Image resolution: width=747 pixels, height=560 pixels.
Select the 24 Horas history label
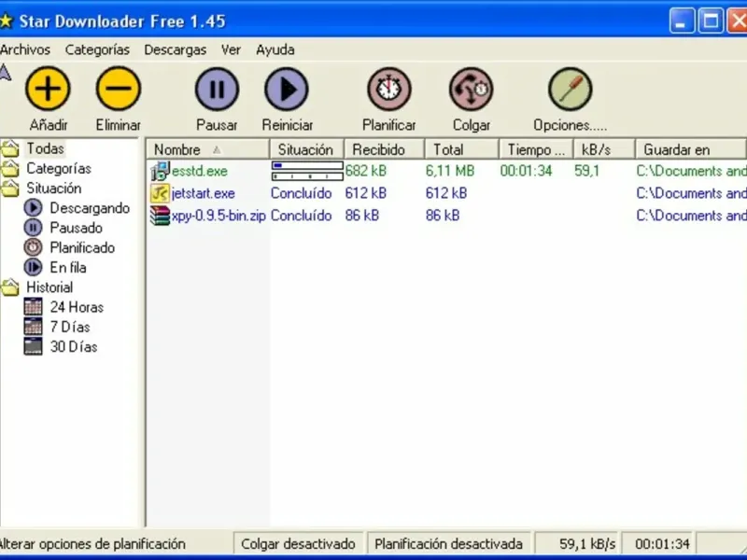point(77,307)
